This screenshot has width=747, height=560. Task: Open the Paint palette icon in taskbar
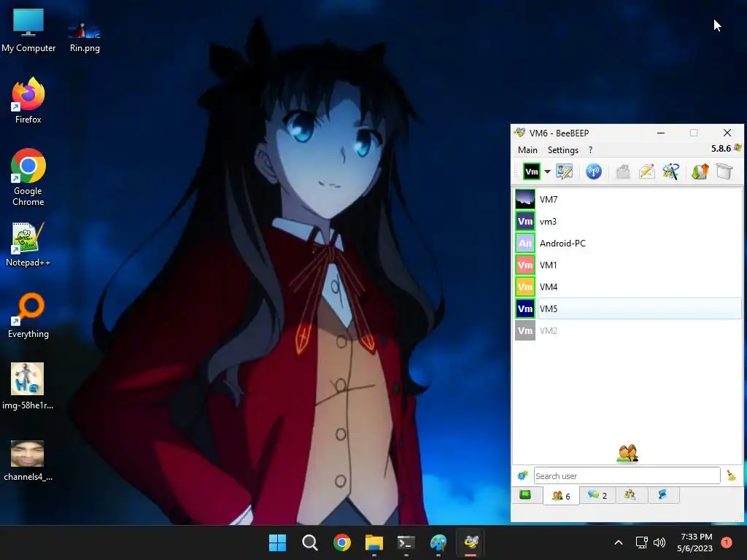[438, 542]
